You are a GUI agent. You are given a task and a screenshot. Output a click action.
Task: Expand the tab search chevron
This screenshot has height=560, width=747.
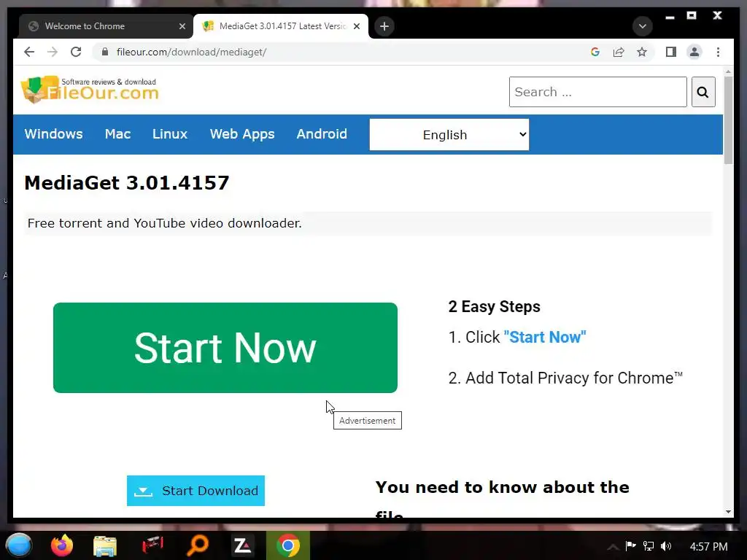642,26
